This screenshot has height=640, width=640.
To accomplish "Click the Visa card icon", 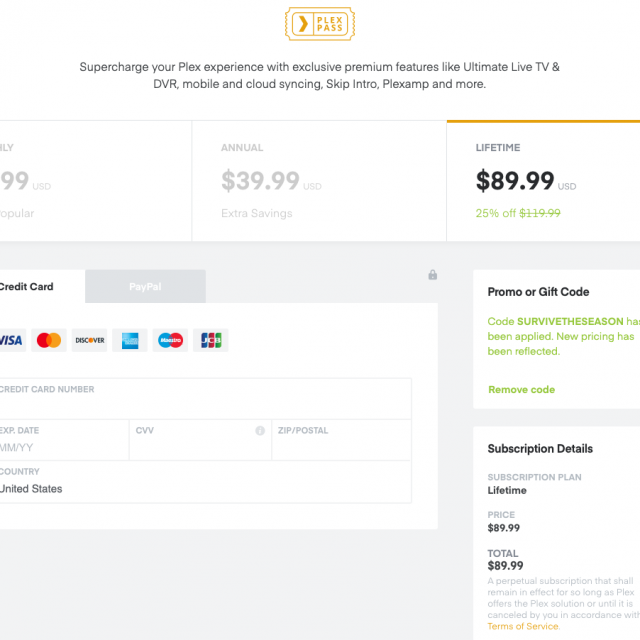I will pyautogui.click(x=10, y=340).
